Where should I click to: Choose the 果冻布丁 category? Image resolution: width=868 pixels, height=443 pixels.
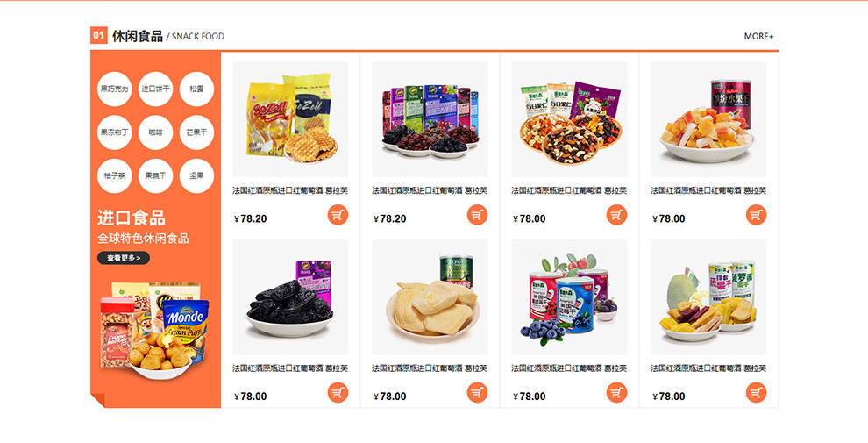click(114, 132)
